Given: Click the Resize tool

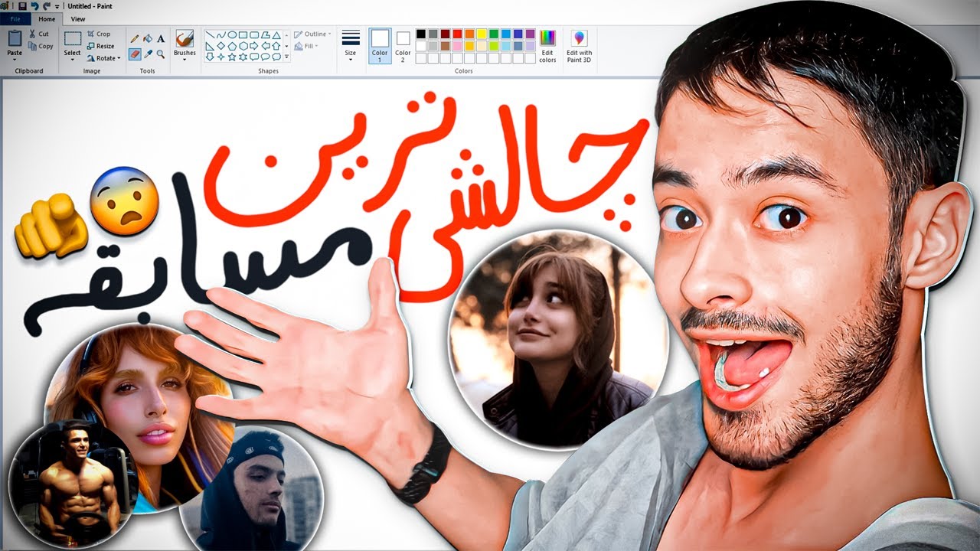Looking at the screenshot, I should click(100, 46).
